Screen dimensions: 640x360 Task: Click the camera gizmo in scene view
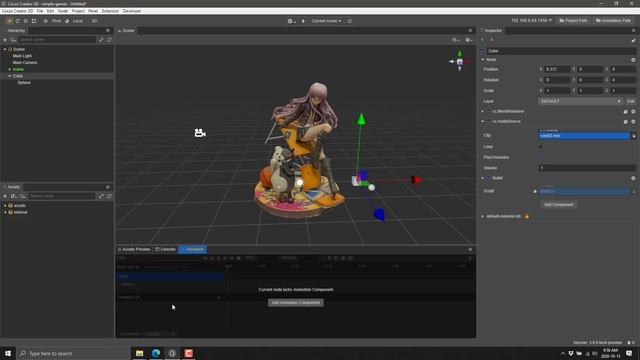pyautogui.click(x=200, y=133)
